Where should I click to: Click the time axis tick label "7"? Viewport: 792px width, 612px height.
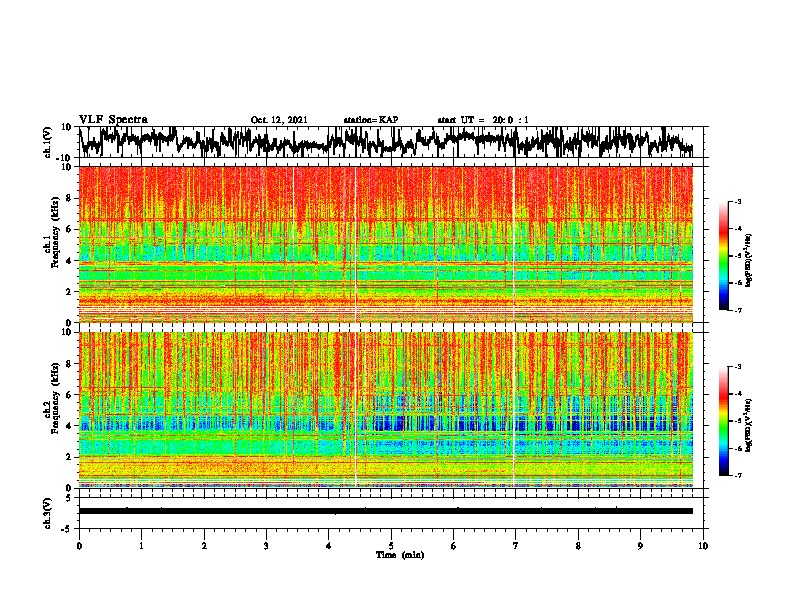click(x=516, y=546)
